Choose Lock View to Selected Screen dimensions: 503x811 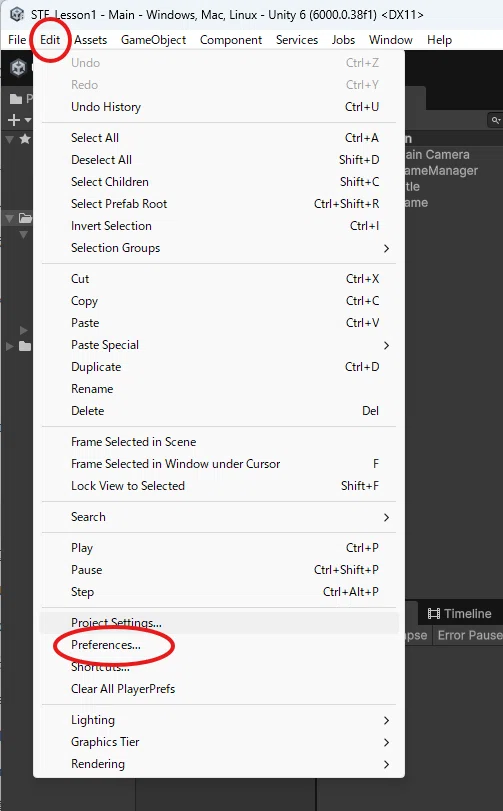click(x=219, y=486)
